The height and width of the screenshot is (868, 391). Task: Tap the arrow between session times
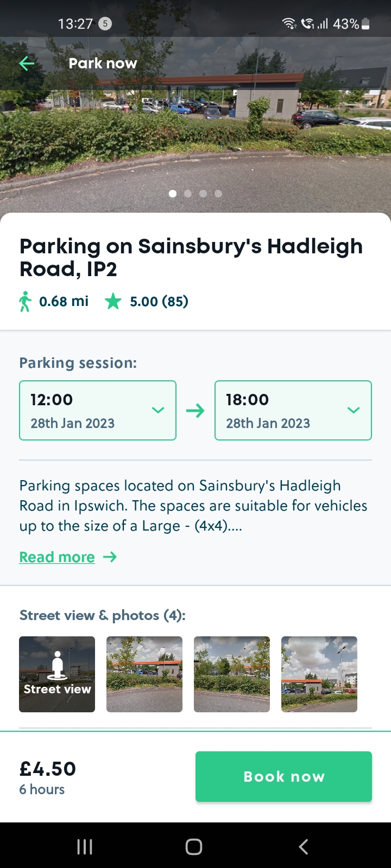[195, 410]
